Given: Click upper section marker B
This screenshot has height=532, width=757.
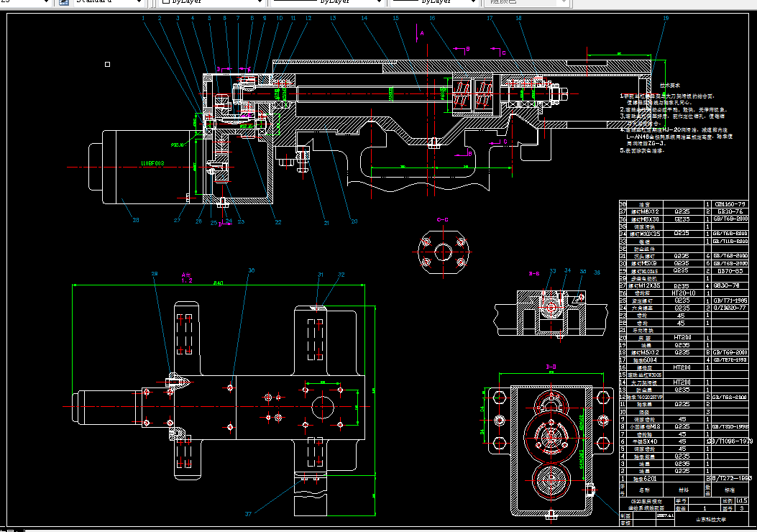Looking at the screenshot, I should (x=467, y=49).
